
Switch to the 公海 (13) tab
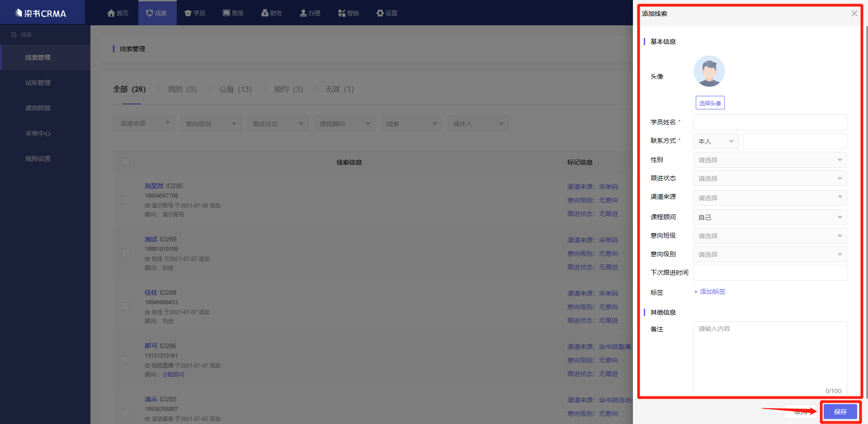click(x=236, y=89)
